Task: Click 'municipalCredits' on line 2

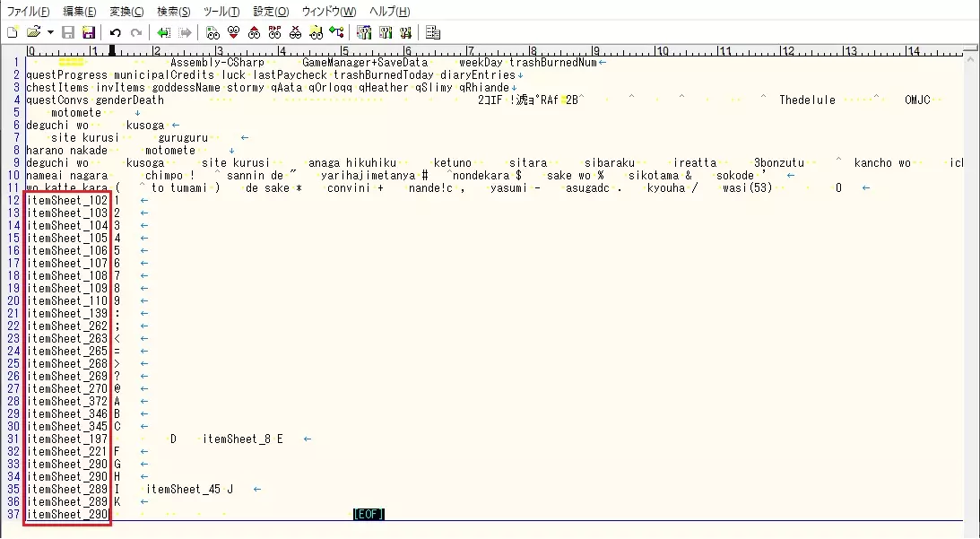Action: pyautogui.click(x=164, y=75)
